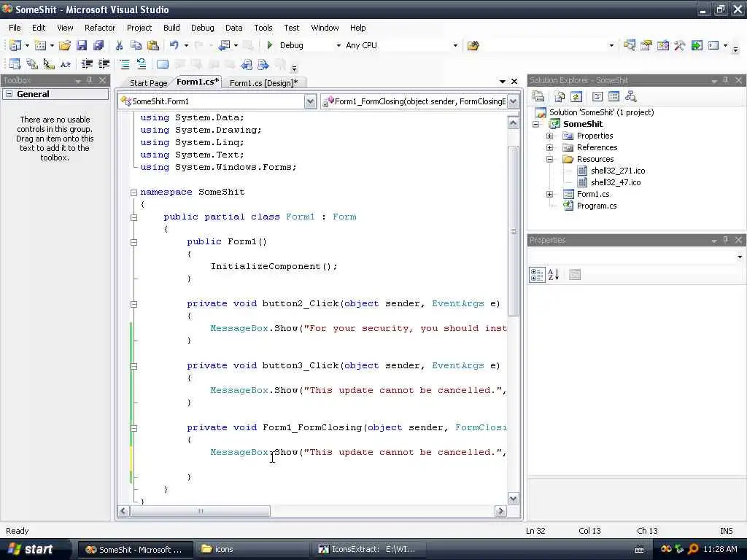This screenshot has width=747, height=560.
Task: Click the Find in Files icon
Action: tap(473, 46)
